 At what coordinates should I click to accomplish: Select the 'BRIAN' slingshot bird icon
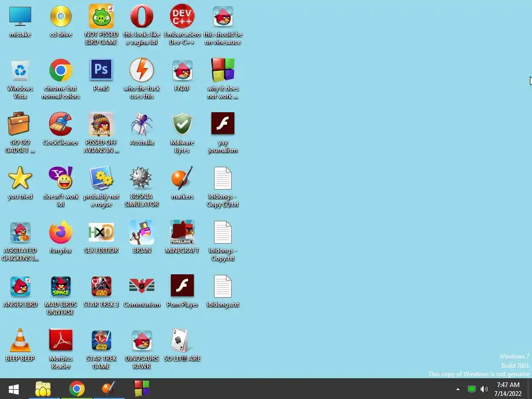[142, 232]
